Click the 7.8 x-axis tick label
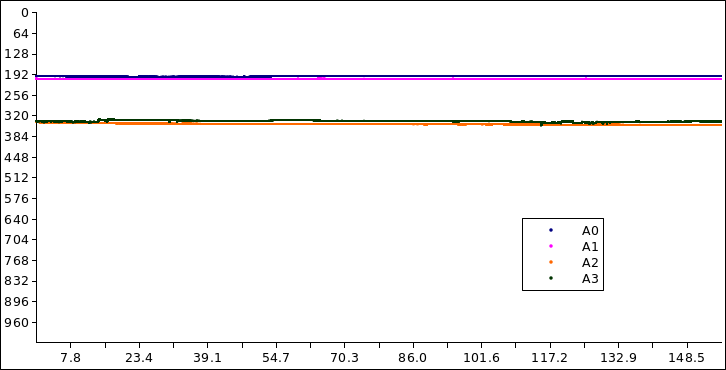 point(70,359)
